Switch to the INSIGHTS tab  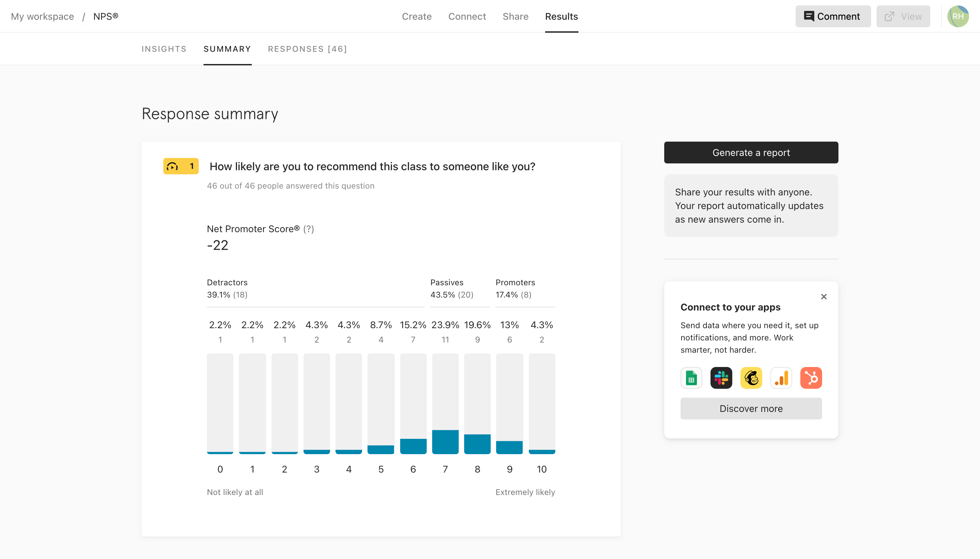tap(164, 48)
